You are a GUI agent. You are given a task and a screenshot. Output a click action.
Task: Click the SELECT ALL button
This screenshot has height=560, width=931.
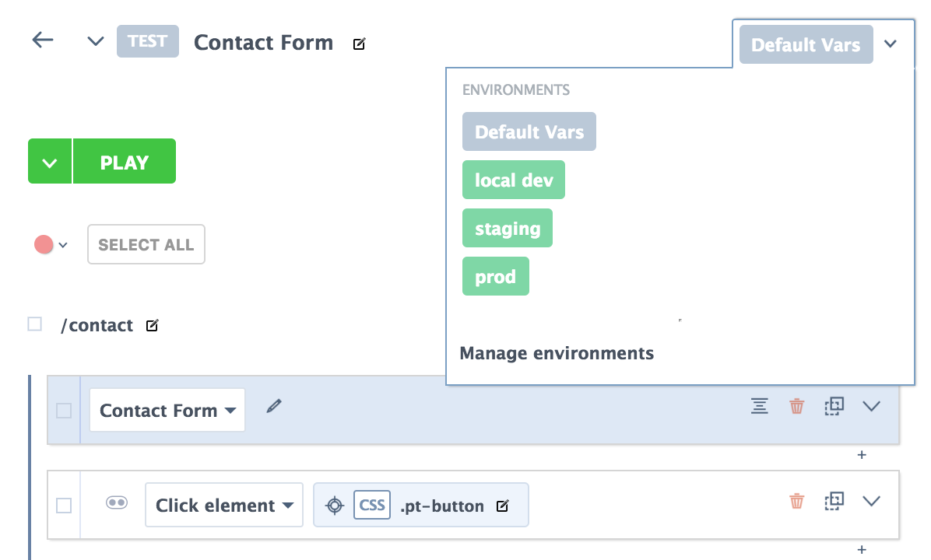tap(146, 244)
